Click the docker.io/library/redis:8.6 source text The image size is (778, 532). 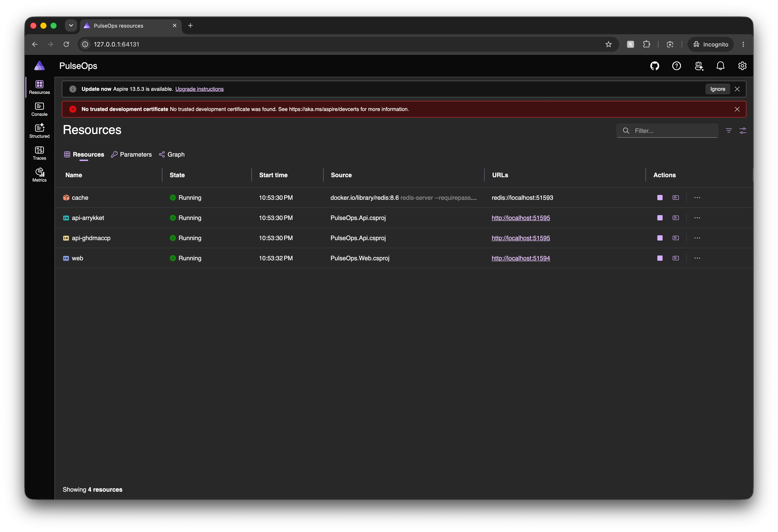pyautogui.click(x=364, y=198)
